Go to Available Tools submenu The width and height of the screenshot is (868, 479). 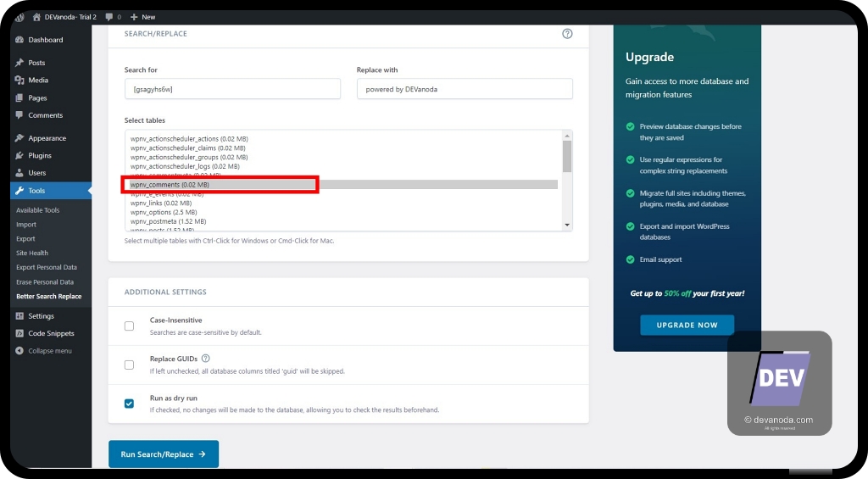tap(37, 210)
